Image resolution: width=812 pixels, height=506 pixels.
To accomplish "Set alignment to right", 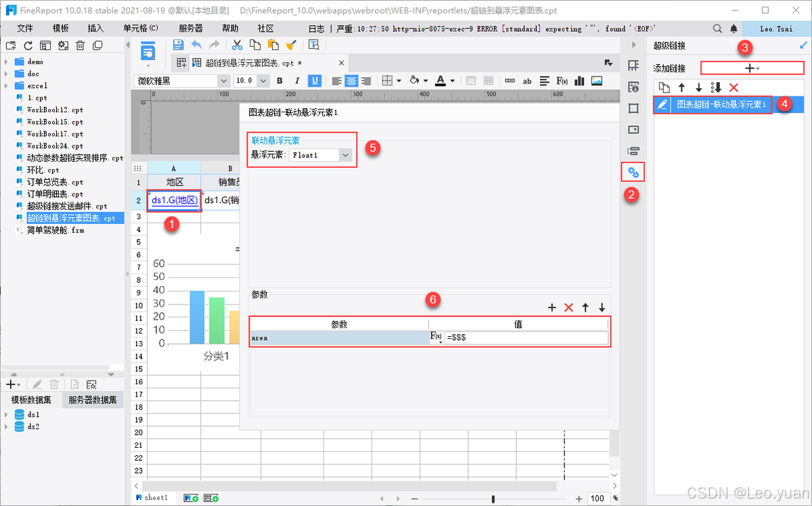I will (x=365, y=80).
